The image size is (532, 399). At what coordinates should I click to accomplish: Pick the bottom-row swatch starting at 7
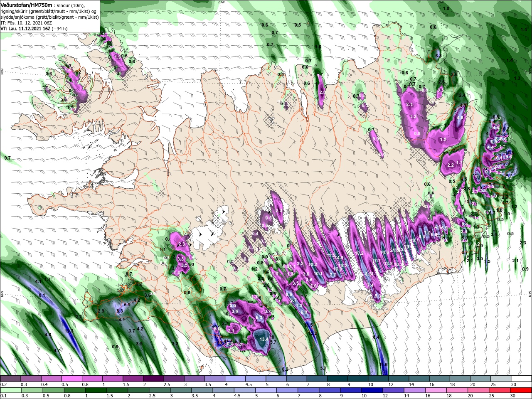(x=308, y=390)
